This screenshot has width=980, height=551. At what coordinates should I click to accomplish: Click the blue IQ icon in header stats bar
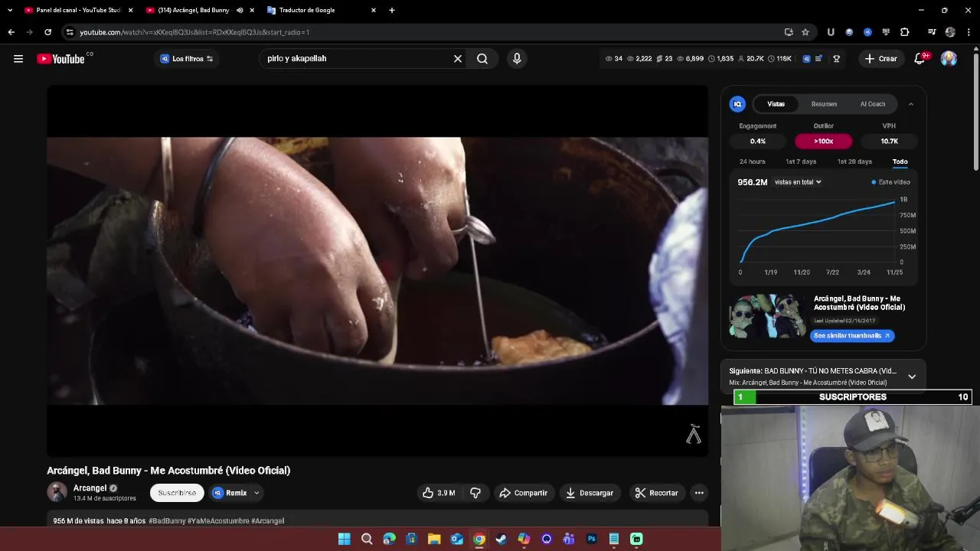(806, 58)
